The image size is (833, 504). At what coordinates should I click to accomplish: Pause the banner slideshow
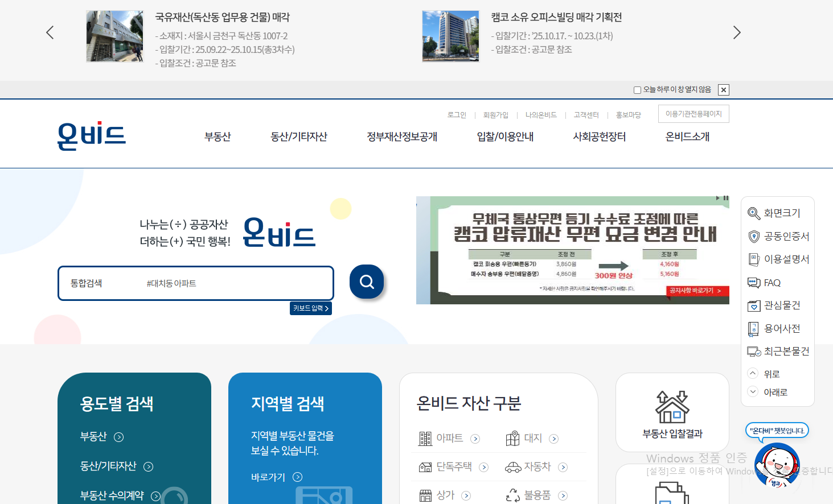pyautogui.click(x=725, y=198)
